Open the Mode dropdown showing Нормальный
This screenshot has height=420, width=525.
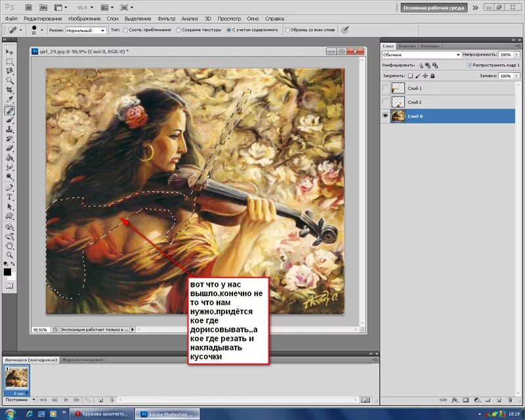[x=86, y=30]
